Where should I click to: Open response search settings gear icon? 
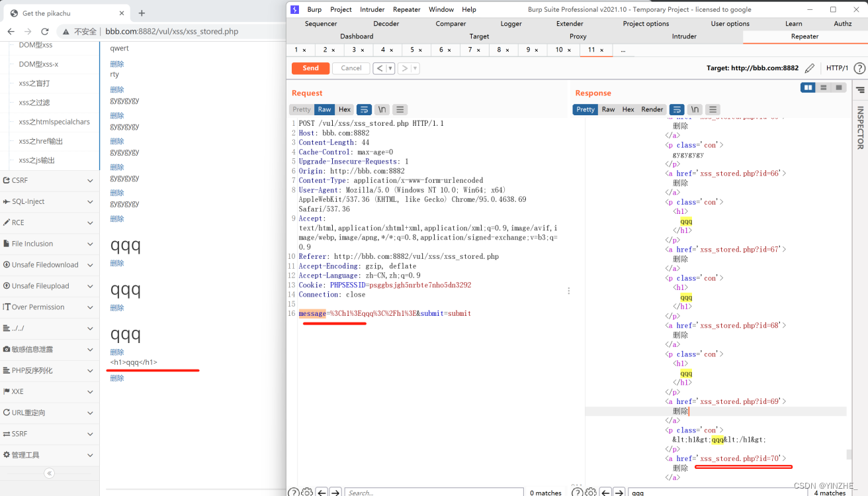[x=590, y=492]
